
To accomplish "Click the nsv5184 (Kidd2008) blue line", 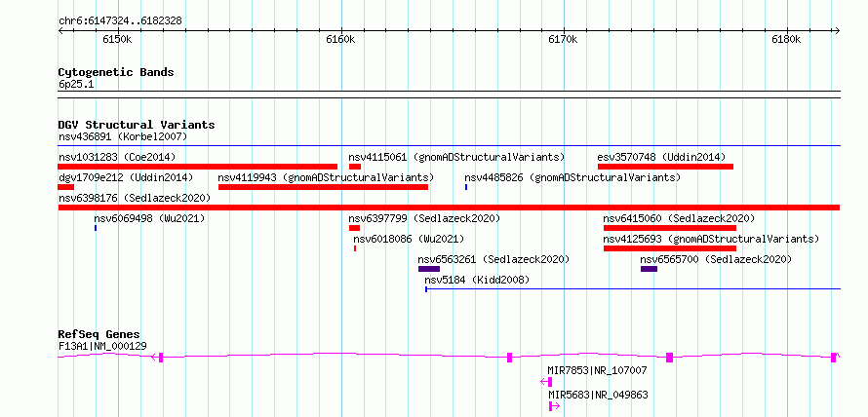I will tap(633, 288).
